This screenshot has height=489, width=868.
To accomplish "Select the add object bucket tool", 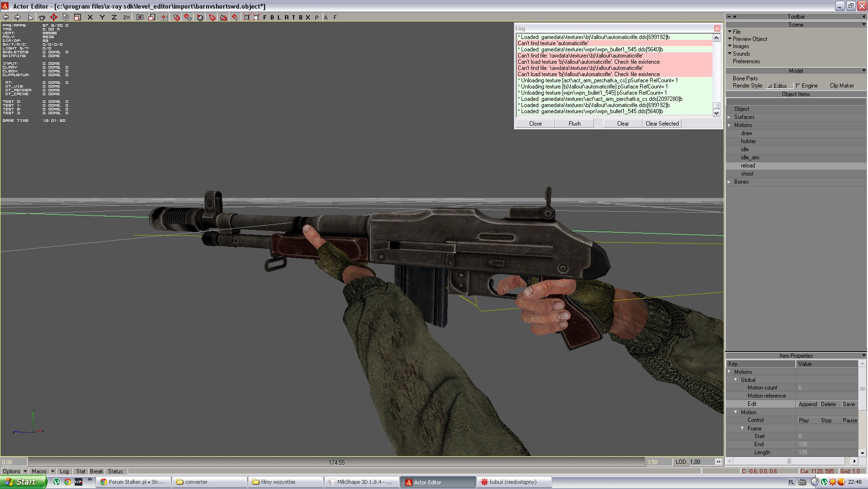I will 42,17.
